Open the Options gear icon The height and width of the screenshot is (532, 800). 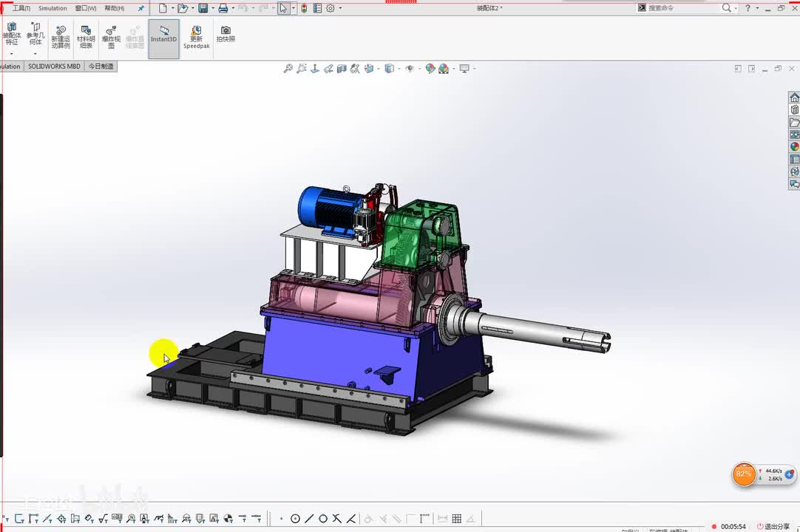(x=330, y=8)
